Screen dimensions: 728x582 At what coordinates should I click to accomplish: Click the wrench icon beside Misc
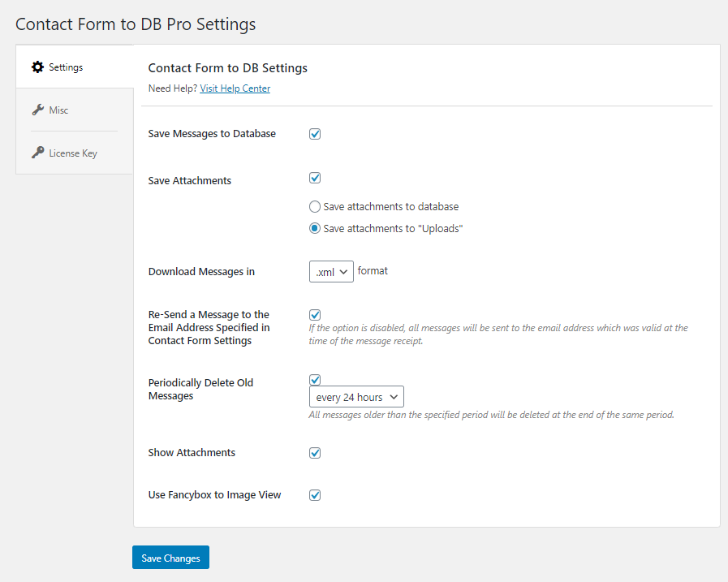[x=37, y=110]
